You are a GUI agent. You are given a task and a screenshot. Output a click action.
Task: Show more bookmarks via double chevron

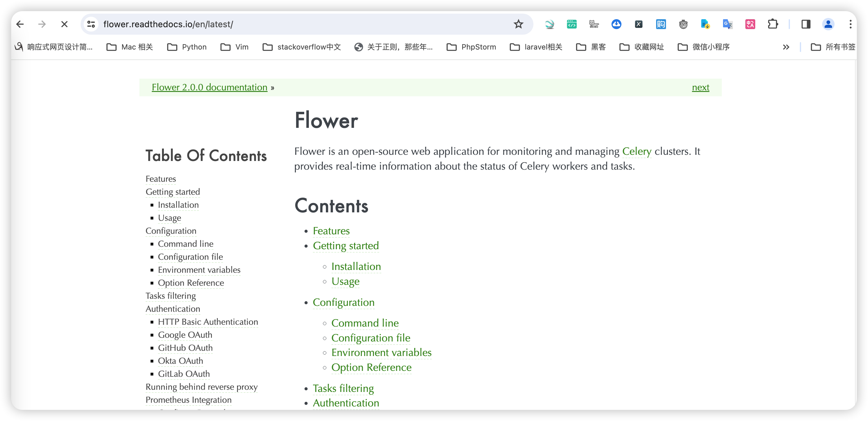tap(786, 47)
